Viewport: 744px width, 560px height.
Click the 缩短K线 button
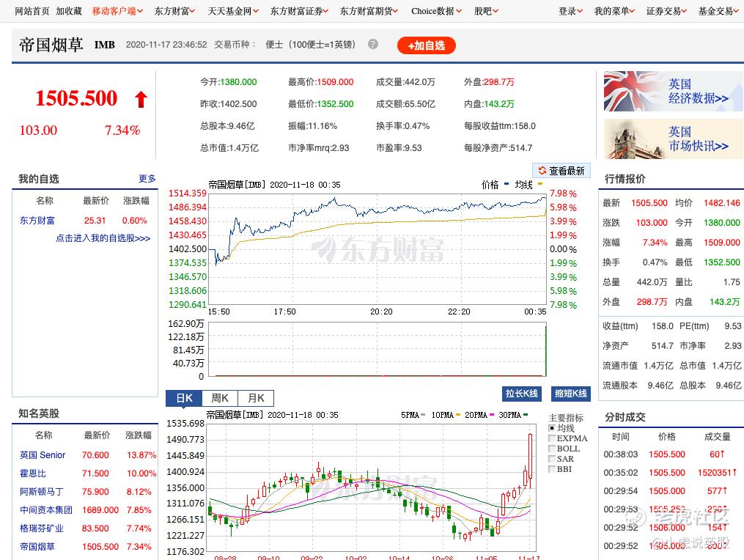[571, 394]
